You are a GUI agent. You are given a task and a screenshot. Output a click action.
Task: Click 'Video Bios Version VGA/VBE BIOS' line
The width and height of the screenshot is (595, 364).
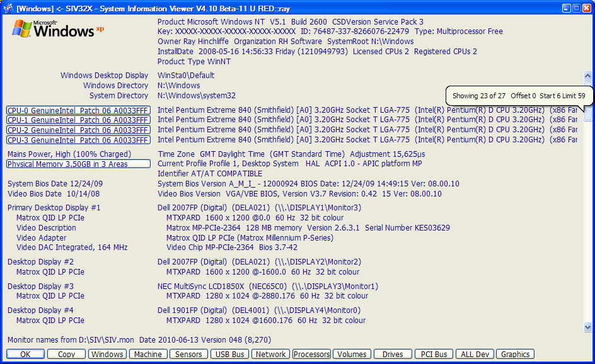tap(300, 194)
